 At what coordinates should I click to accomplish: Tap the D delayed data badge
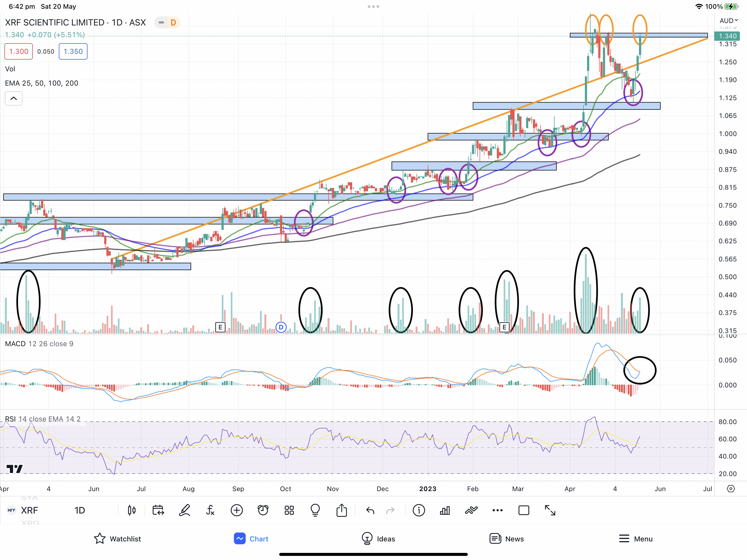[x=173, y=23]
